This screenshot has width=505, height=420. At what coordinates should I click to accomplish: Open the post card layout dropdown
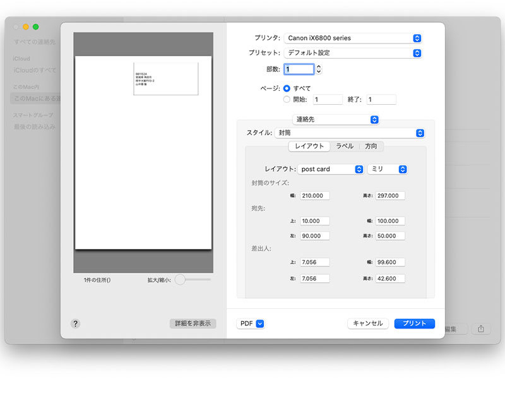tap(331, 169)
